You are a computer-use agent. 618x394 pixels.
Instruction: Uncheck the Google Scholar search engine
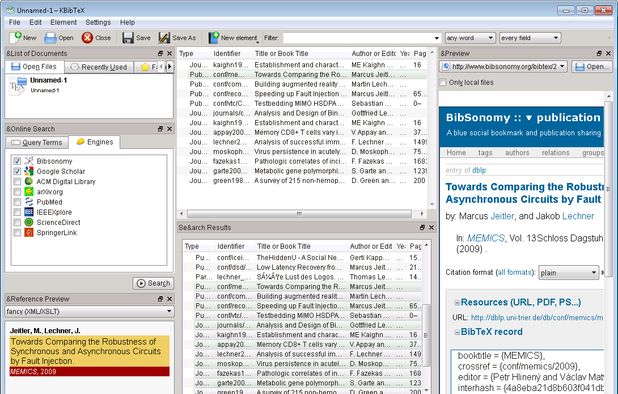pos(17,171)
